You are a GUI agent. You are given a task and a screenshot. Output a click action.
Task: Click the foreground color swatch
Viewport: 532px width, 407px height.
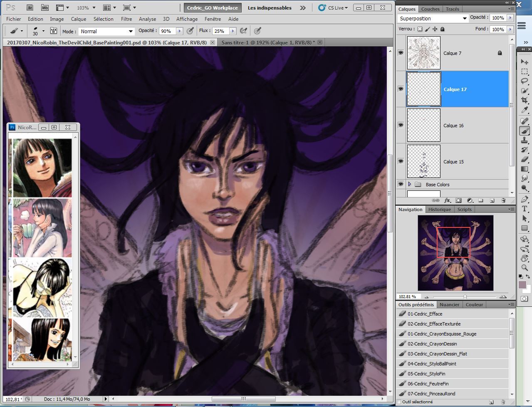[522, 285]
